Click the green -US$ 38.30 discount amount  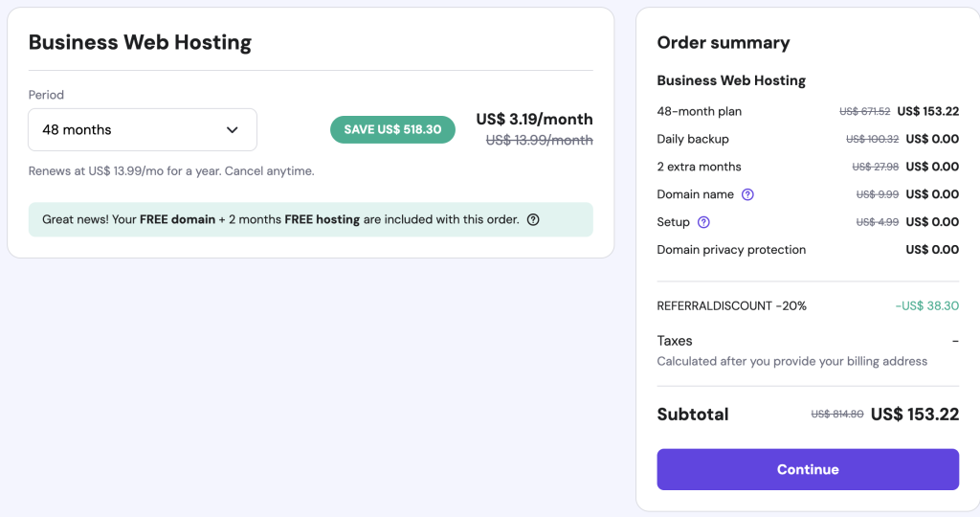[926, 306]
